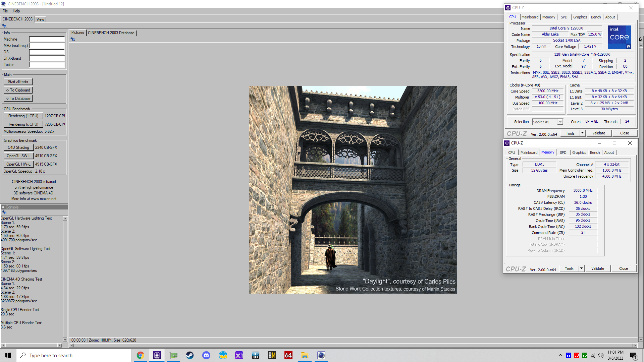Switch to the View tab

[40, 19]
